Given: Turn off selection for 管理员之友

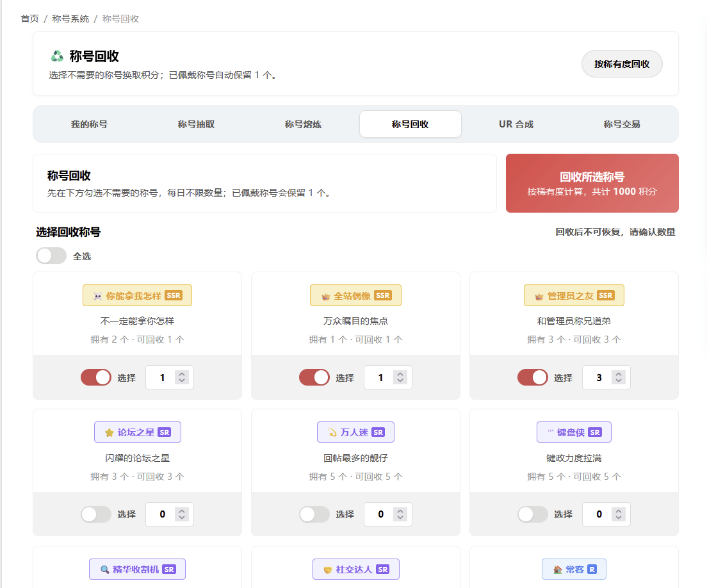Looking at the screenshot, I should pyautogui.click(x=533, y=377).
